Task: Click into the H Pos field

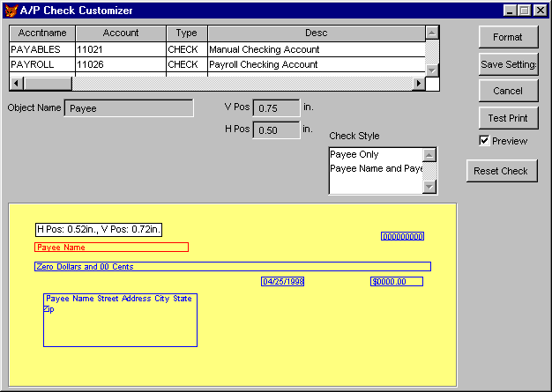Action: [275, 130]
